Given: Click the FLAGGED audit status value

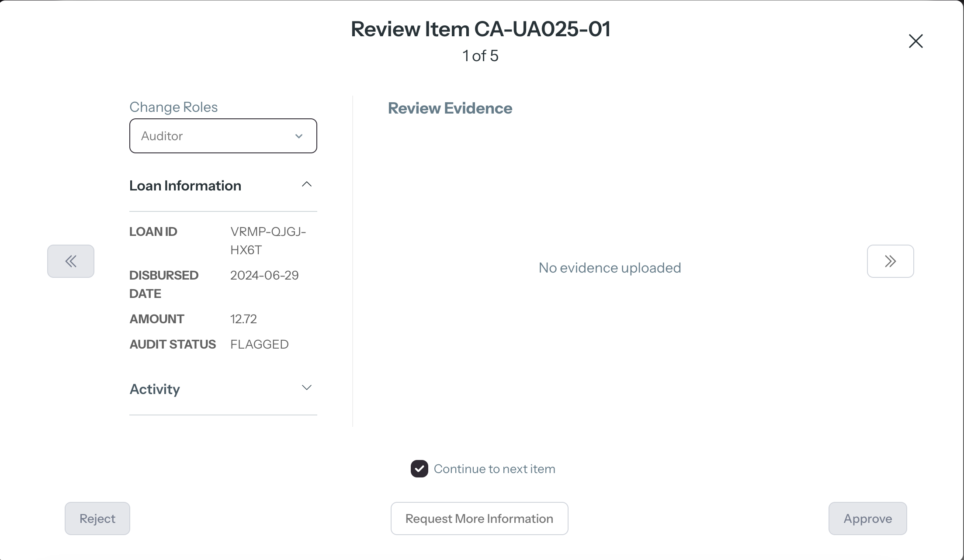Looking at the screenshot, I should (x=260, y=344).
